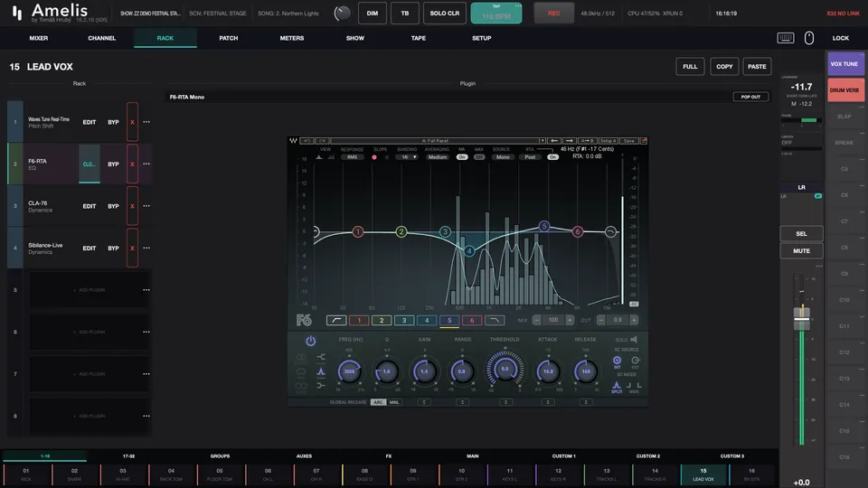Click the COPY rack button
Image resolution: width=868 pixels, height=488 pixels.
point(724,66)
